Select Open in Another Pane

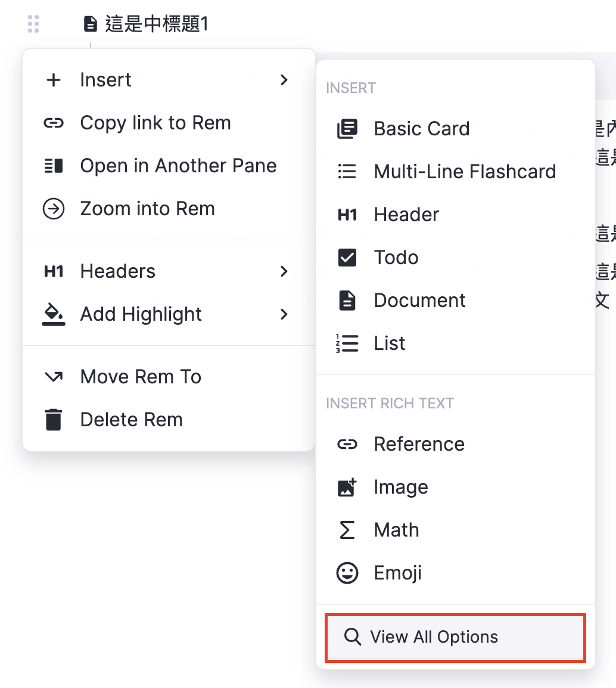click(x=178, y=166)
